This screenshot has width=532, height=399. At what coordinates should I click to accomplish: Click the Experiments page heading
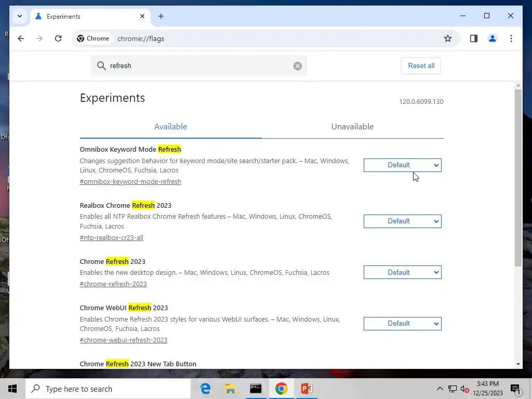pyautogui.click(x=112, y=98)
